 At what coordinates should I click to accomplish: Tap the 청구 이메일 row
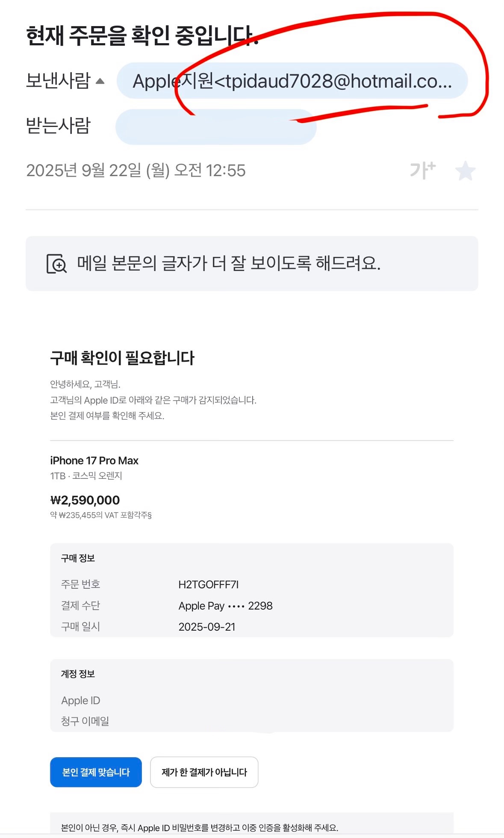coord(85,721)
